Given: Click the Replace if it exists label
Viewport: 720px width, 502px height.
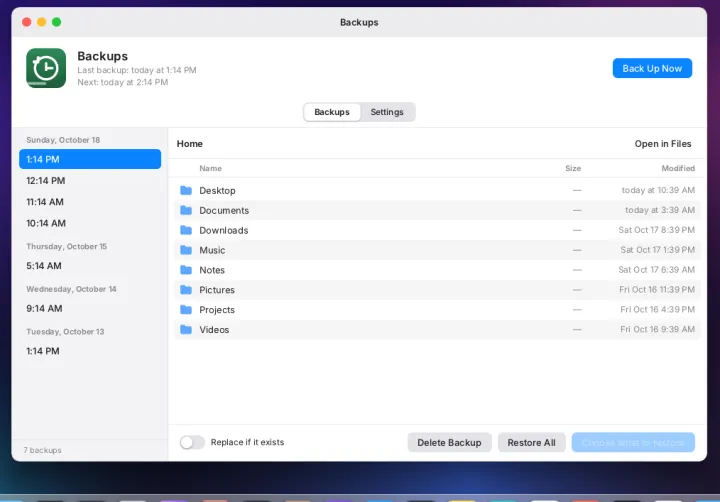Looking at the screenshot, I should coord(248,442).
